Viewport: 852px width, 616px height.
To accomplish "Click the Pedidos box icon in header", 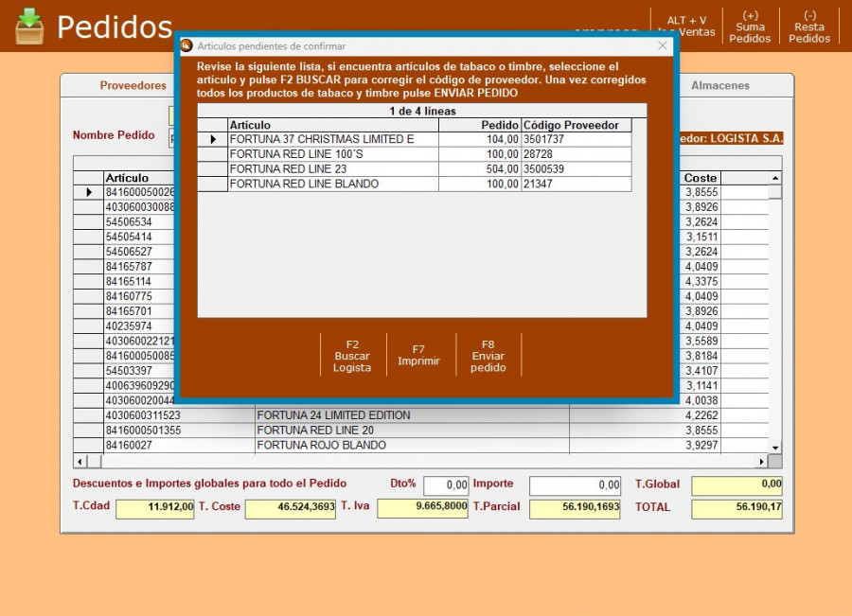I will pos(29,26).
